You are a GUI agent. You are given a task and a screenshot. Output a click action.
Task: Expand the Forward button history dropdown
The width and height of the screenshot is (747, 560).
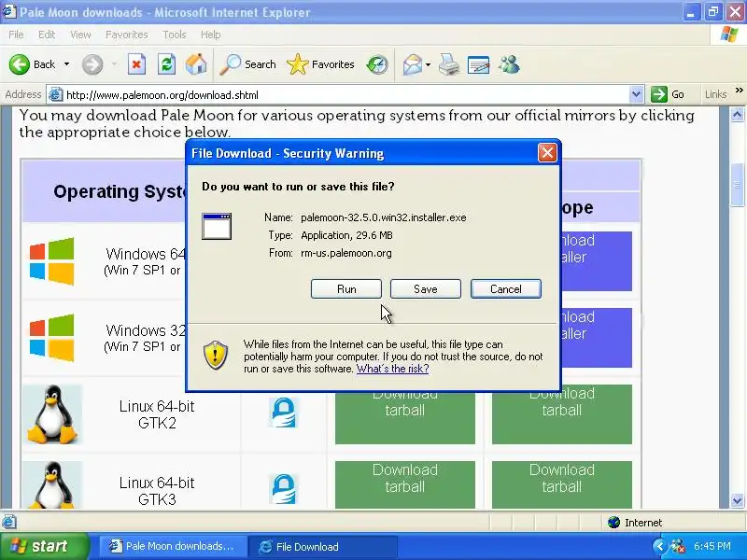(114, 64)
